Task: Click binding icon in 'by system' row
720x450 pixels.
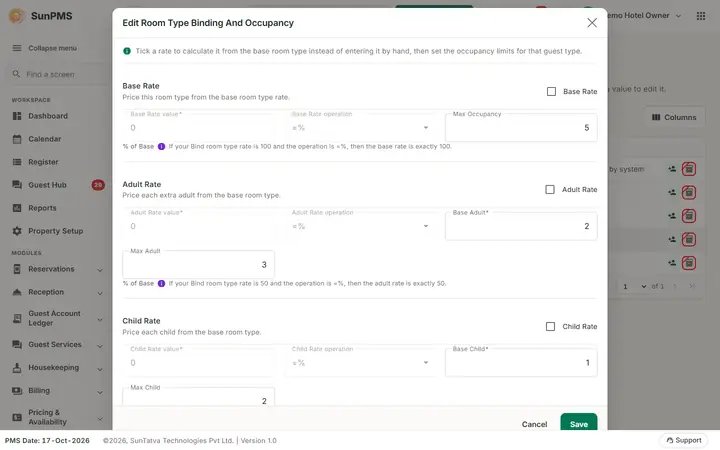Action: point(672,169)
